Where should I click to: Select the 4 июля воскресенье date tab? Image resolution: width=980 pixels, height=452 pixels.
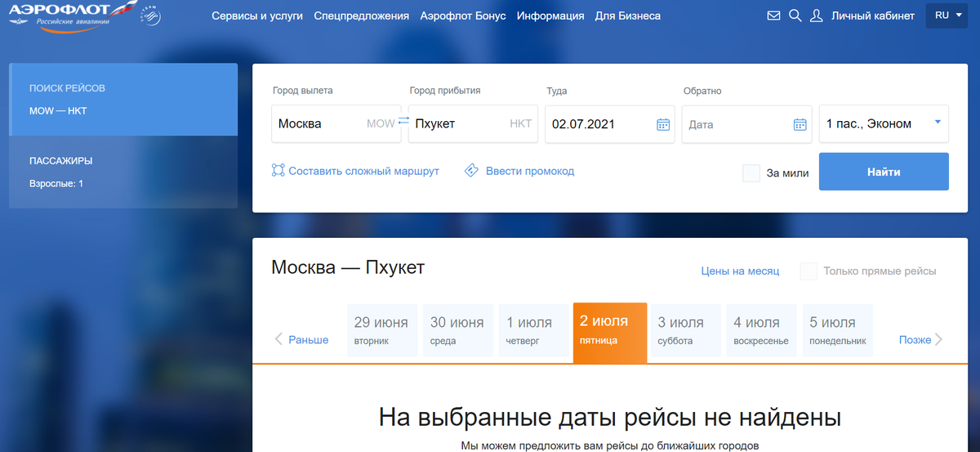pos(762,330)
